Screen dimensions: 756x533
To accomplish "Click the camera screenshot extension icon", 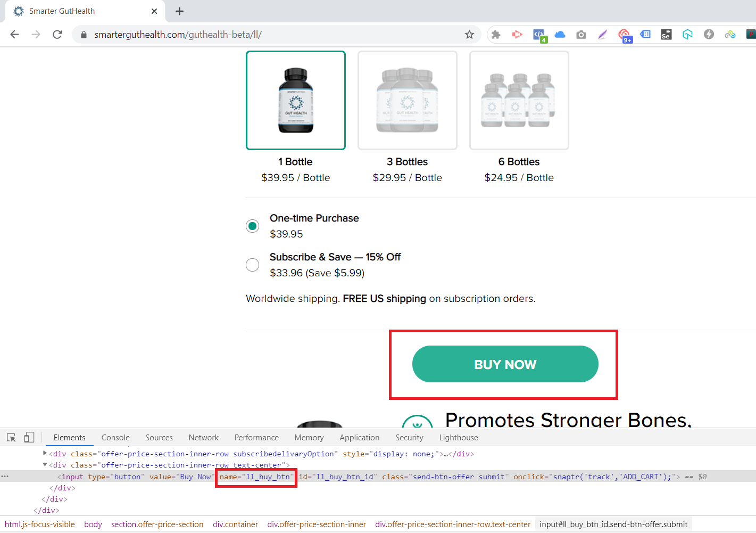I will [581, 35].
